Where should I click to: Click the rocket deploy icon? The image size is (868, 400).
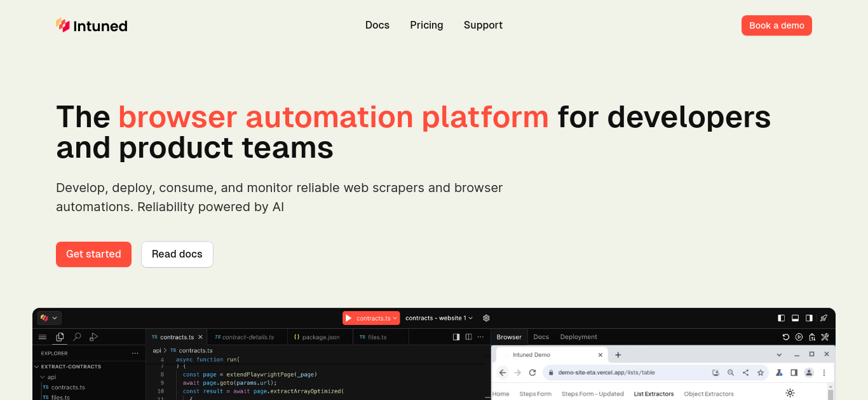[x=824, y=318]
